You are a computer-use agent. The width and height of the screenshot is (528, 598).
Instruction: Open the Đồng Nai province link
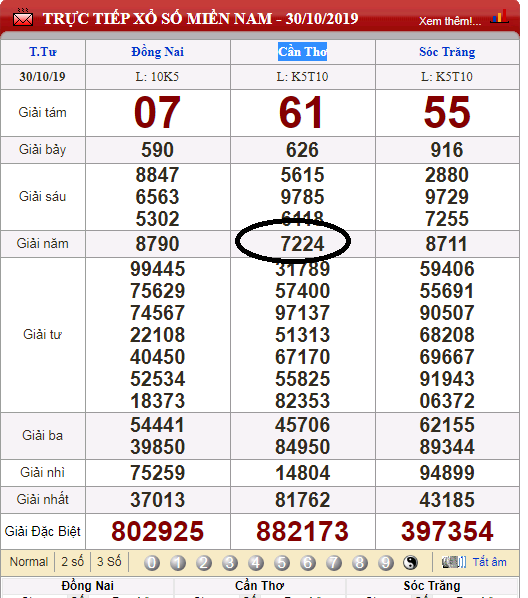click(158, 51)
